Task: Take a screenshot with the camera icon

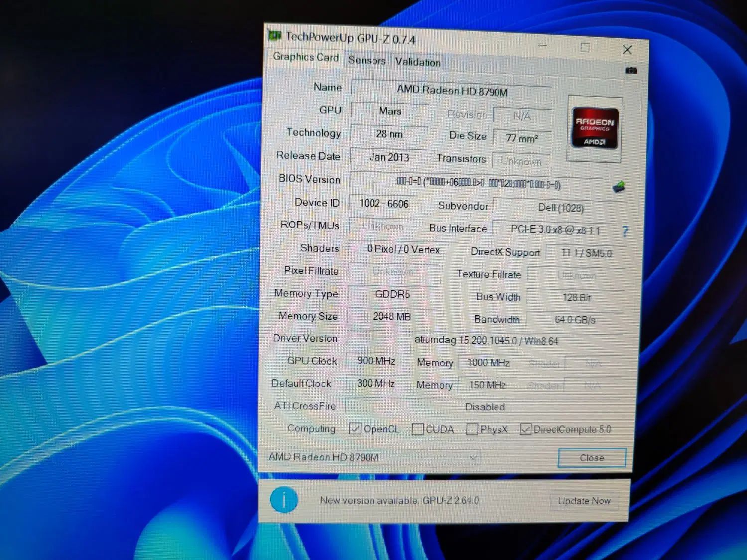Action: [x=631, y=71]
